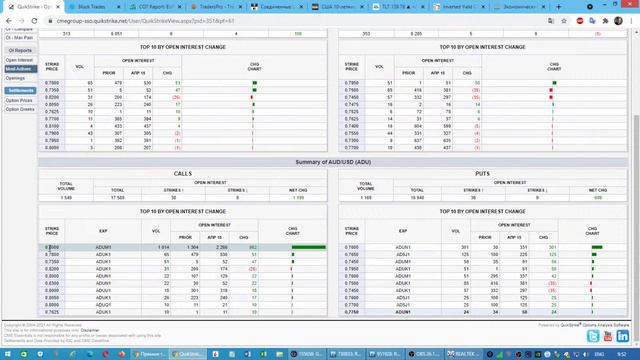640x360 pixels.
Task: Switch to the Inverted Yield tab
Action: point(460,7)
